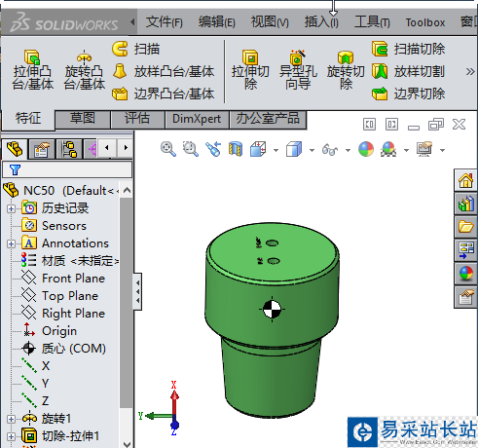The image size is (478, 448).
Task: Click the 拉伸凸台/基体 extrude boss tool
Action: [x=32, y=69]
